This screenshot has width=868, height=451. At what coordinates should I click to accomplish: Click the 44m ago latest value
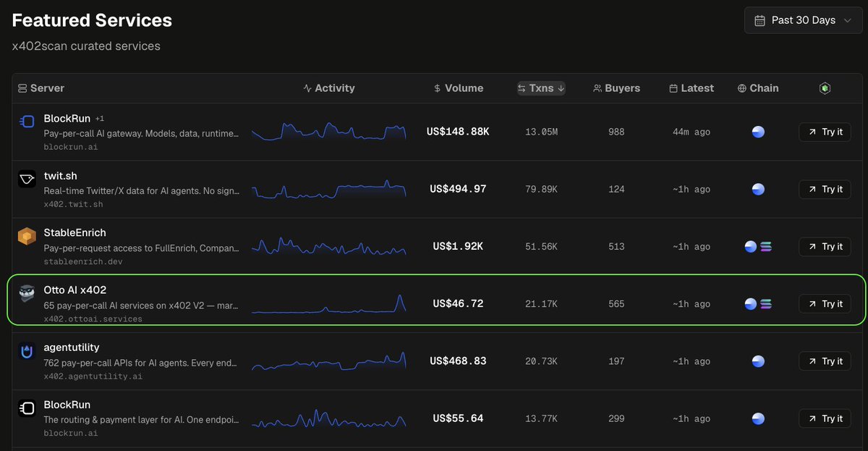(x=692, y=132)
